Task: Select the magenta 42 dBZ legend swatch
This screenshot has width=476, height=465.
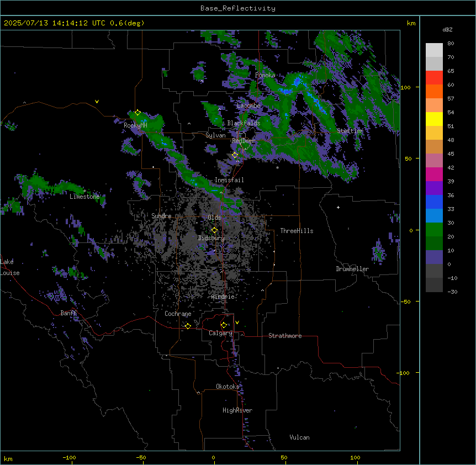Action: [434, 174]
